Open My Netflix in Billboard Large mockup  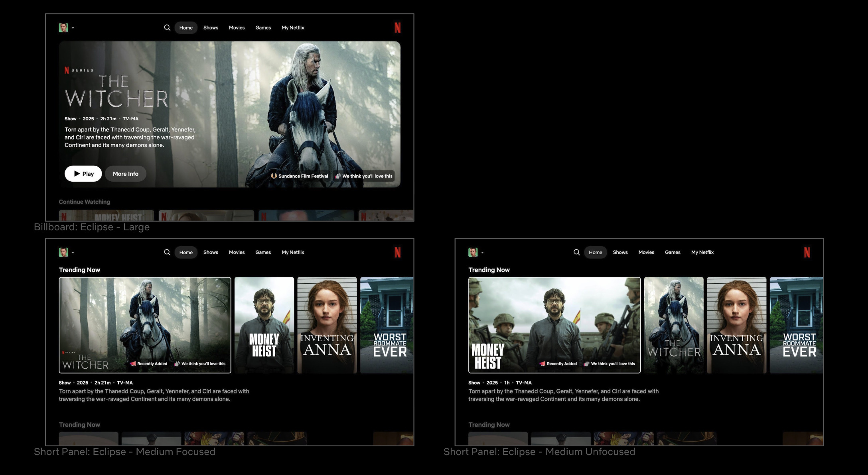(x=293, y=27)
